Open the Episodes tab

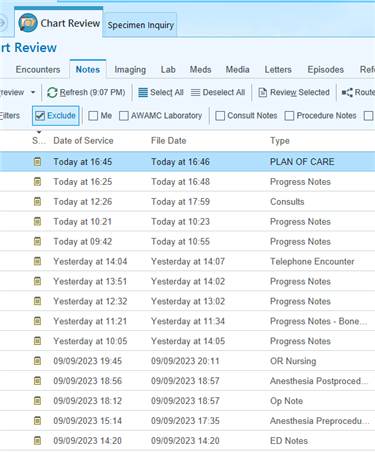(x=326, y=70)
